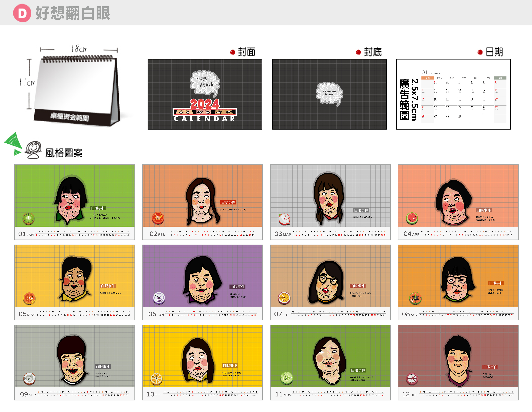Click the red dot next to 封底
This screenshot has height=412, width=532.
point(358,52)
